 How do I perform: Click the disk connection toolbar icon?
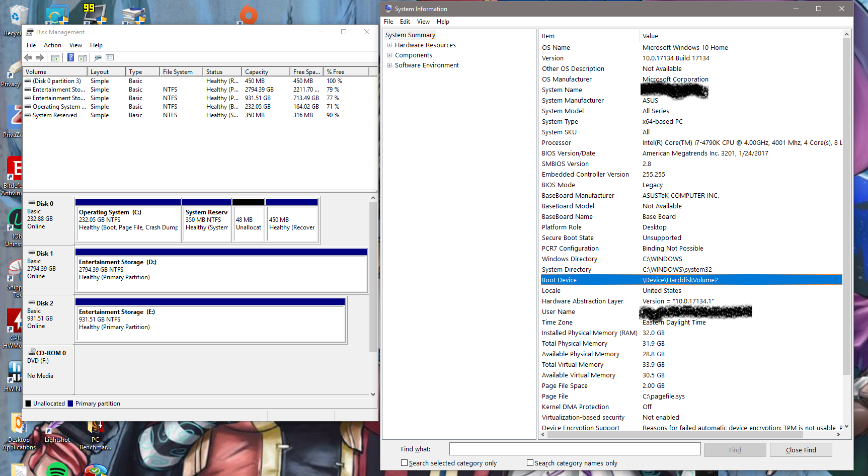(98, 58)
